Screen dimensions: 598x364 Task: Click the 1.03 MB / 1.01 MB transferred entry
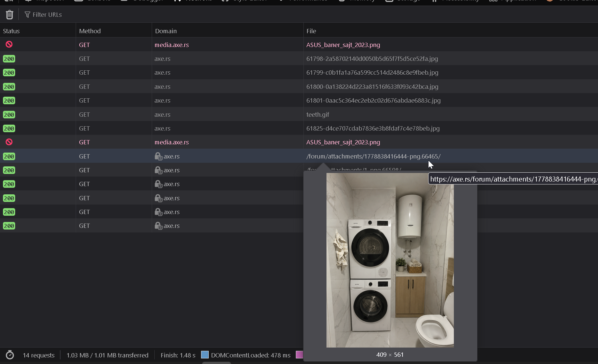click(107, 355)
